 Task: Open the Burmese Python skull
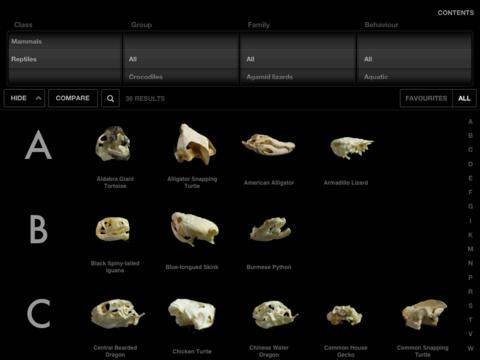[x=270, y=229]
